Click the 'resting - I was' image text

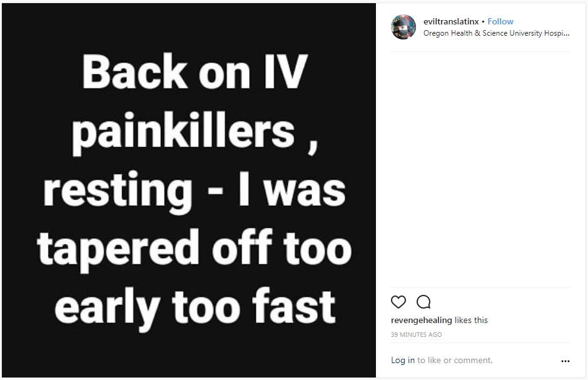[x=195, y=190]
